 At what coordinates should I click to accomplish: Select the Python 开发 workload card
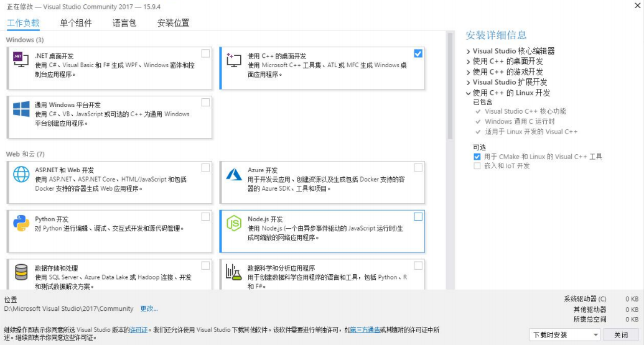110,231
